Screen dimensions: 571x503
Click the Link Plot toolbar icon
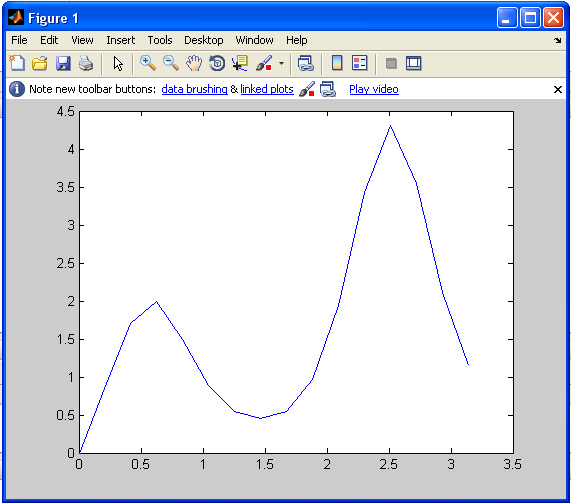pyautogui.click(x=306, y=63)
